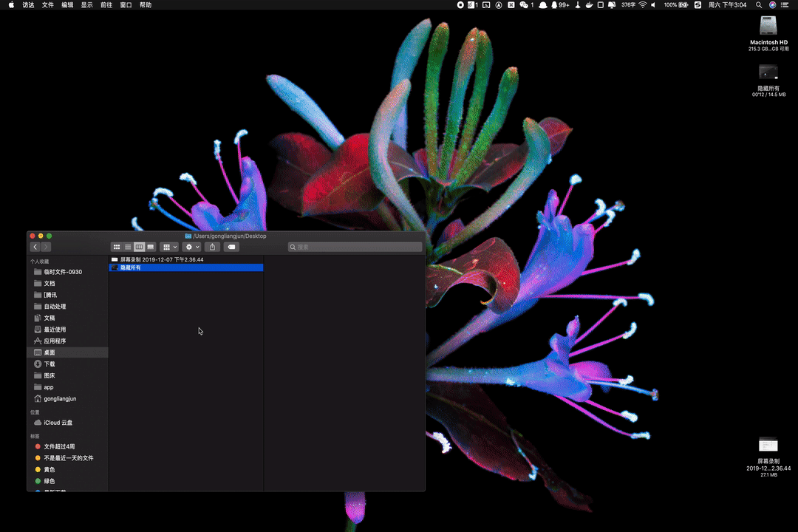Click the Finder search field
This screenshot has width=798, height=532.
355,247
